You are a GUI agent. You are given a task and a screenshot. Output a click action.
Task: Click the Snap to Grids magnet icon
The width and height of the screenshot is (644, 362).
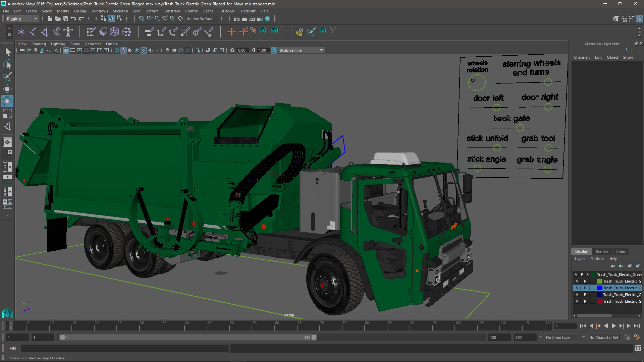click(x=142, y=19)
